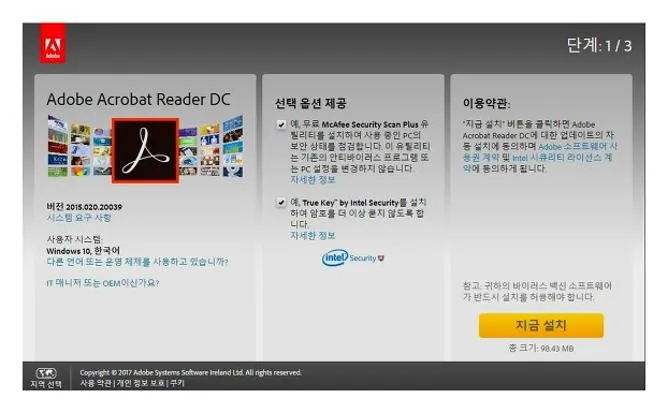The width and height of the screenshot is (668, 413).
Task: Click the 단계: 1 / 3 step indicator
Action: click(x=599, y=46)
